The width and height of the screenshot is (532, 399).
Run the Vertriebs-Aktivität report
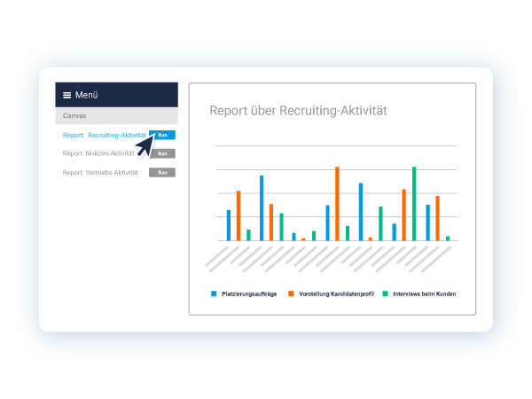tap(162, 172)
